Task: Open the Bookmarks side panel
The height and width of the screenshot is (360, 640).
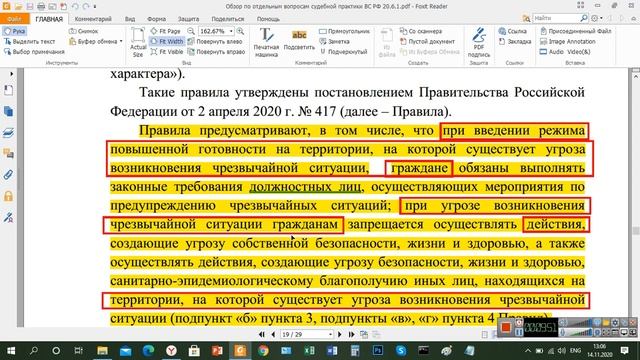Action: 8,90
